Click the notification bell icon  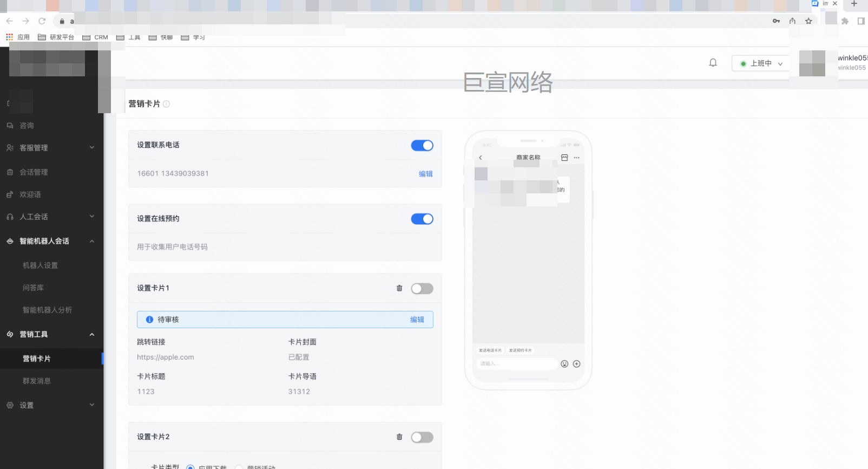(713, 63)
